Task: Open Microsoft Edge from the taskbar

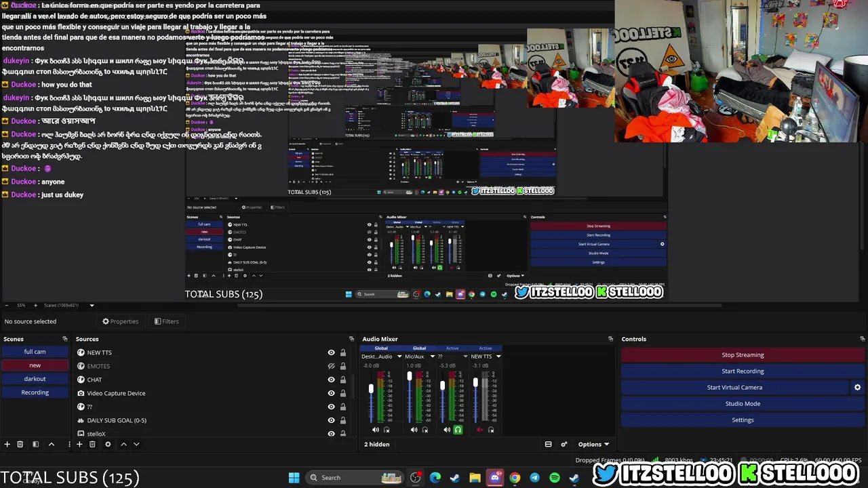Action: tap(435, 478)
